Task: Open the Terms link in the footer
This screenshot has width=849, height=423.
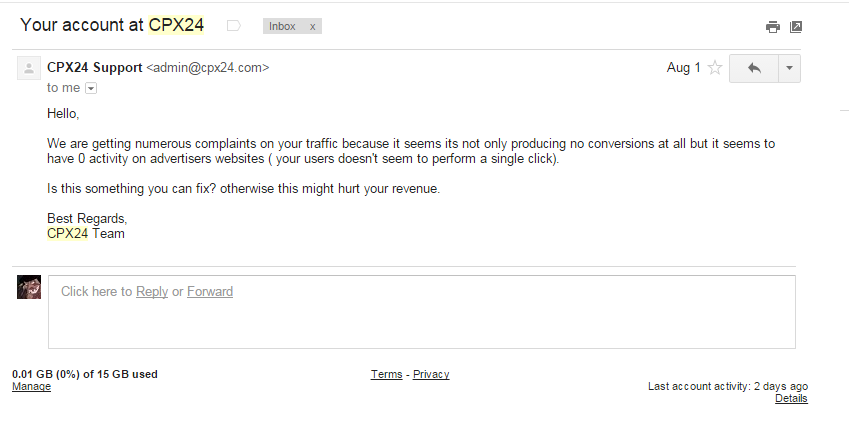Action: [x=386, y=374]
